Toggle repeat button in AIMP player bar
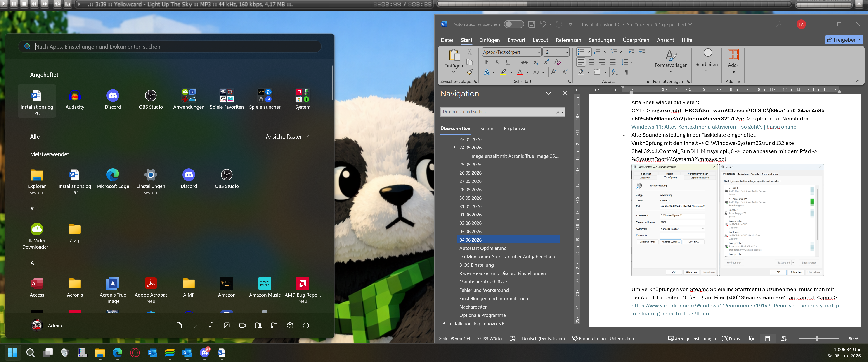 (57, 4)
